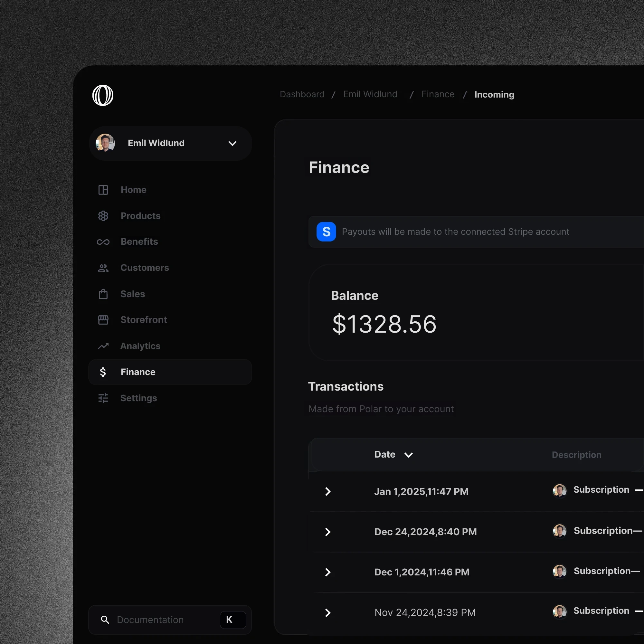Click the Documentation search field
This screenshot has width=644, height=644.
pos(150,620)
